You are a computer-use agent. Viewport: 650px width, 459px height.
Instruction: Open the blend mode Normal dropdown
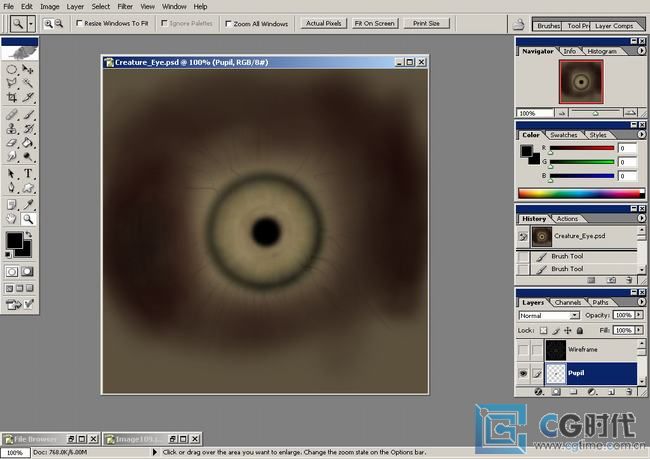click(575, 316)
